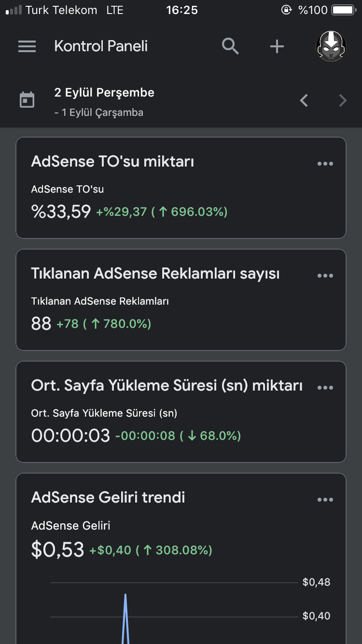Tap the AdSense Geliri trendi title
Screen dimensions: 362x644
(108, 497)
